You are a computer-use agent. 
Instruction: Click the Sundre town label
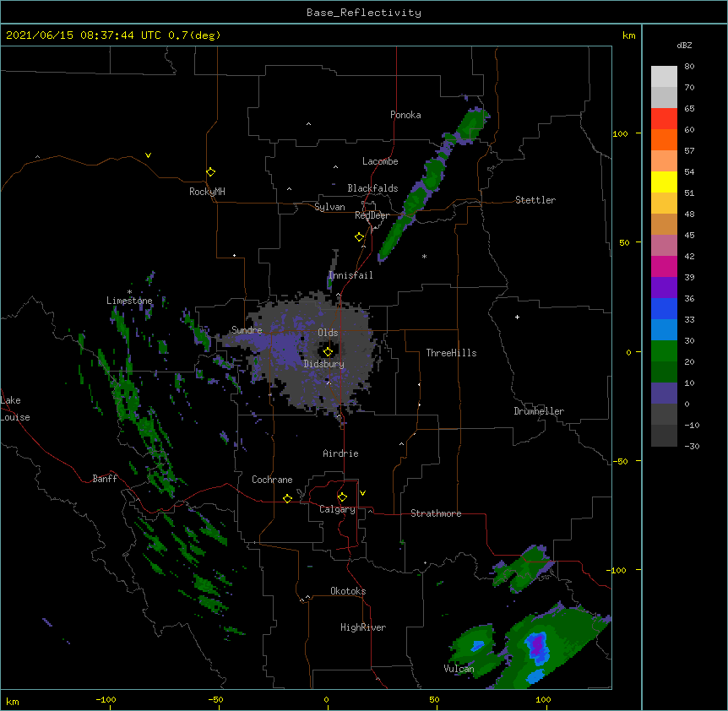[x=247, y=330]
